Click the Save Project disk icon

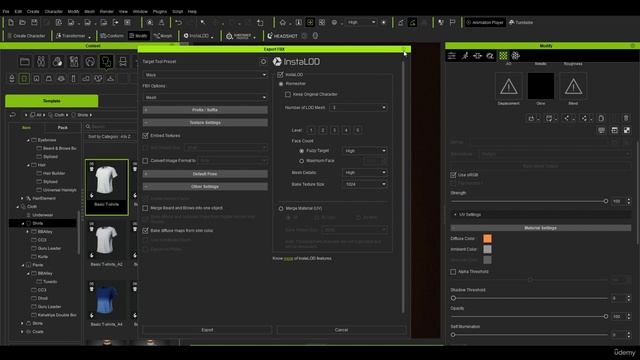point(34,22)
